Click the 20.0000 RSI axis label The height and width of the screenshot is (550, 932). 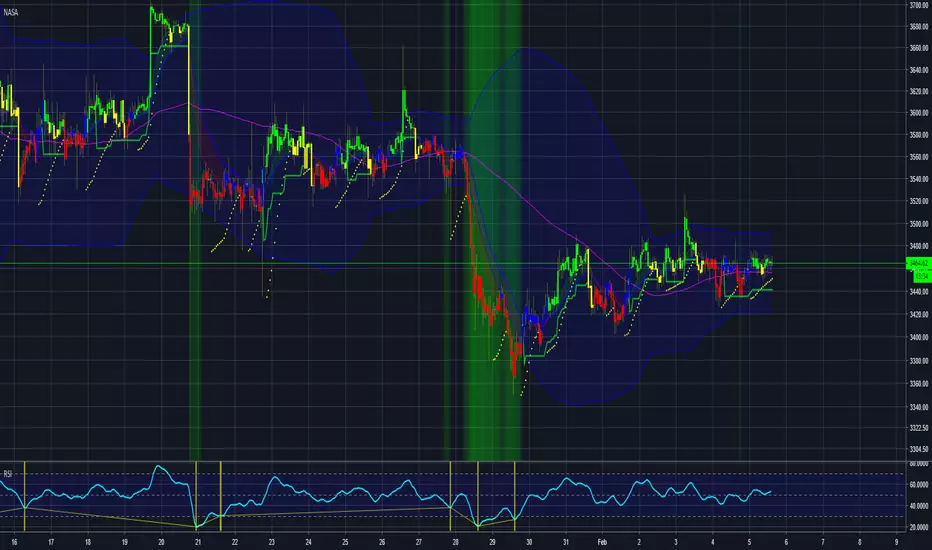coord(919,527)
